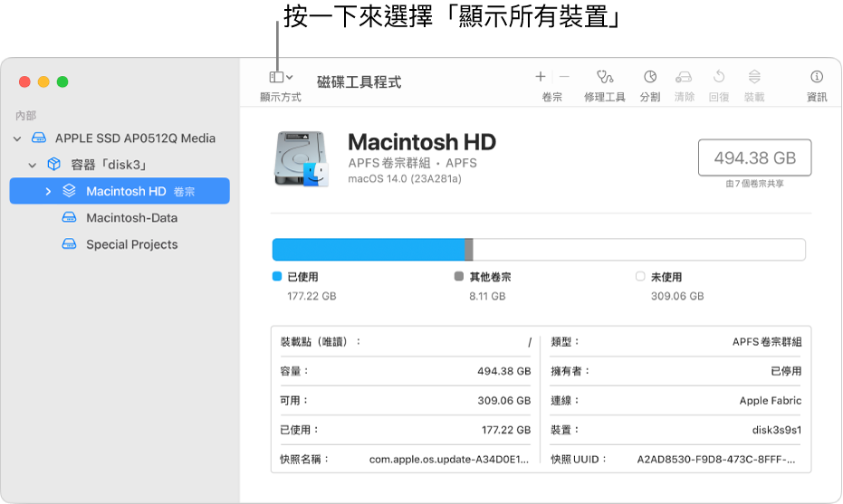Click the 分割 partition pie icon
The width and height of the screenshot is (843, 504).
[650, 77]
